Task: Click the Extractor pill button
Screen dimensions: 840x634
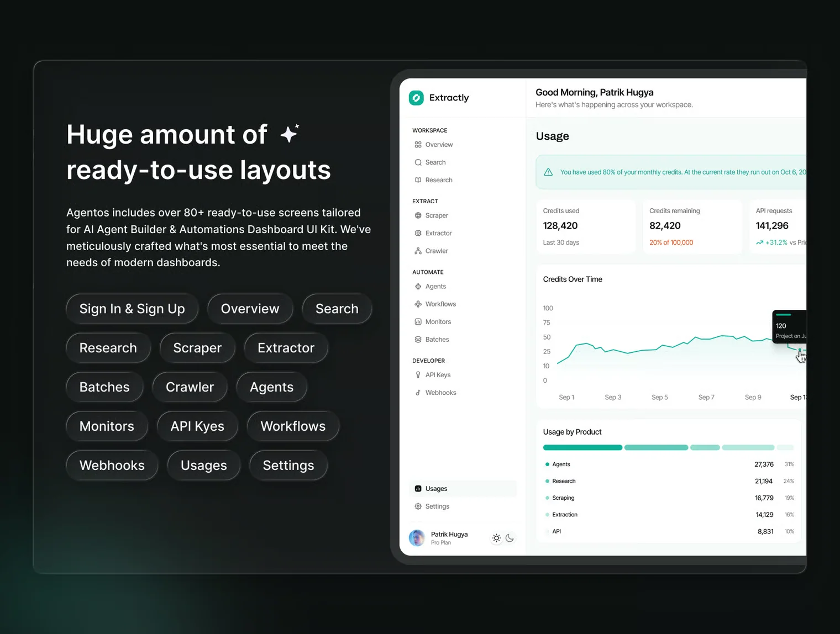Action: pos(286,348)
